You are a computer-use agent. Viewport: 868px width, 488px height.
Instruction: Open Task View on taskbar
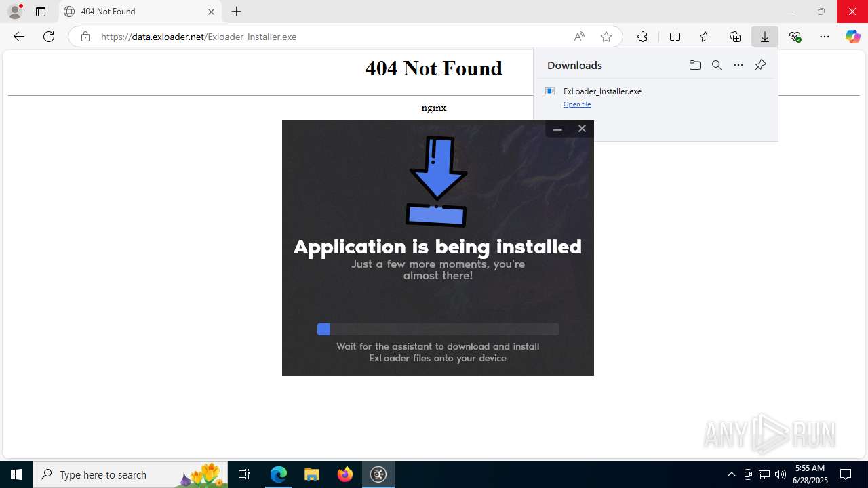[244, 474]
